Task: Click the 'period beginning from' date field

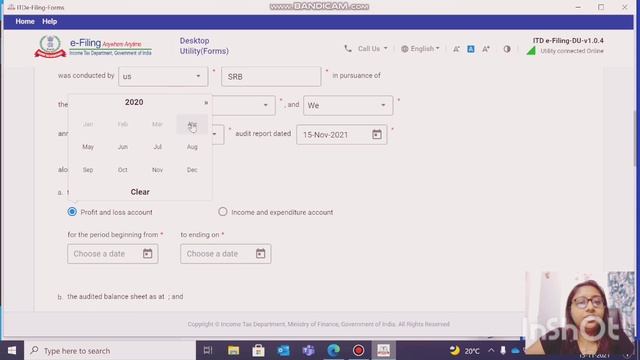Action: pos(113,254)
